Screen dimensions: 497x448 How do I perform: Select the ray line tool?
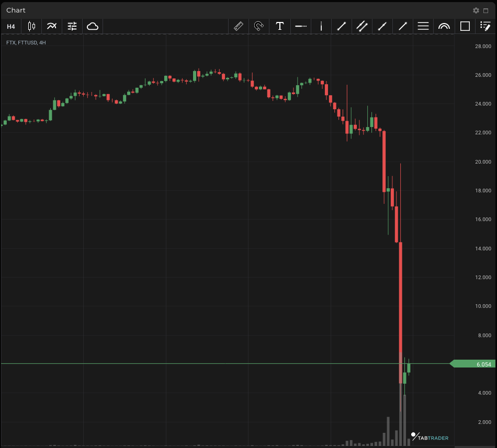pos(402,26)
